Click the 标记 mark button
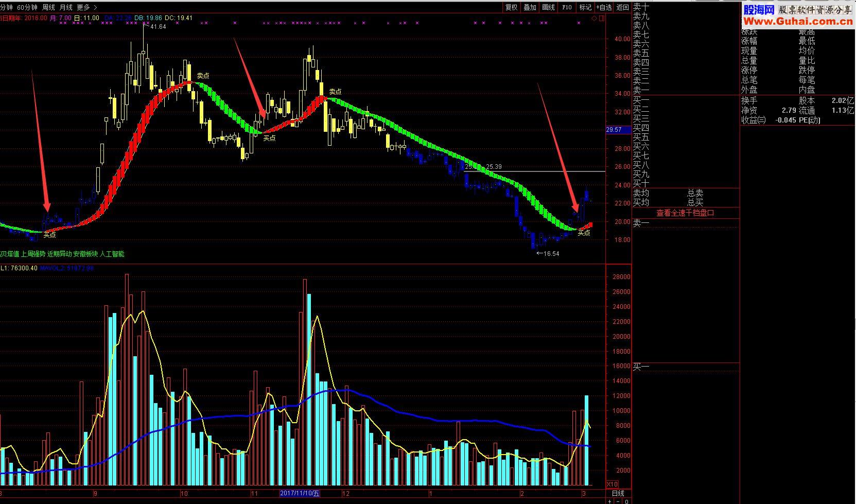Image resolution: width=856 pixels, height=504 pixels. click(x=585, y=7)
